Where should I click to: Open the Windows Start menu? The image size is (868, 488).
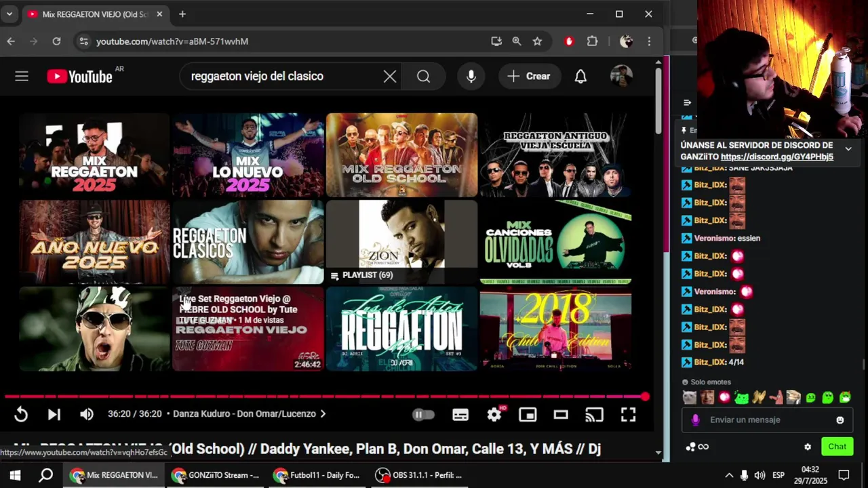click(x=15, y=475)
